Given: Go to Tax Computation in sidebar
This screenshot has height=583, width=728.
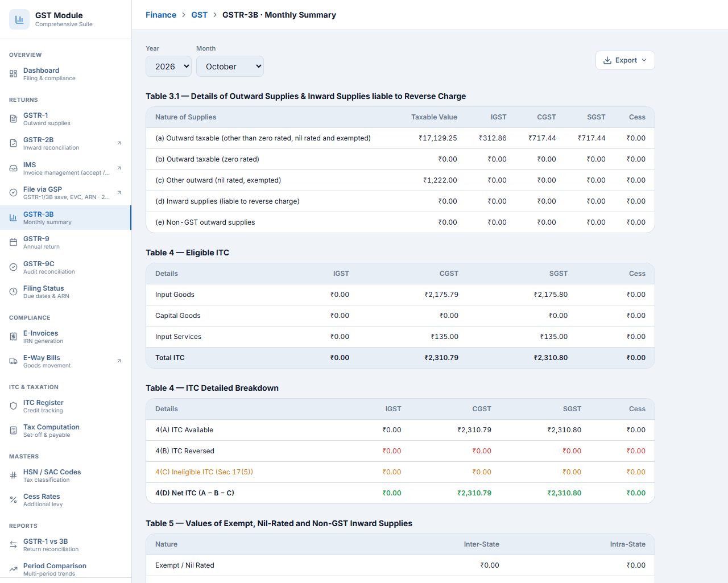Looking at the screenshot, I should [x=65, y=431].
